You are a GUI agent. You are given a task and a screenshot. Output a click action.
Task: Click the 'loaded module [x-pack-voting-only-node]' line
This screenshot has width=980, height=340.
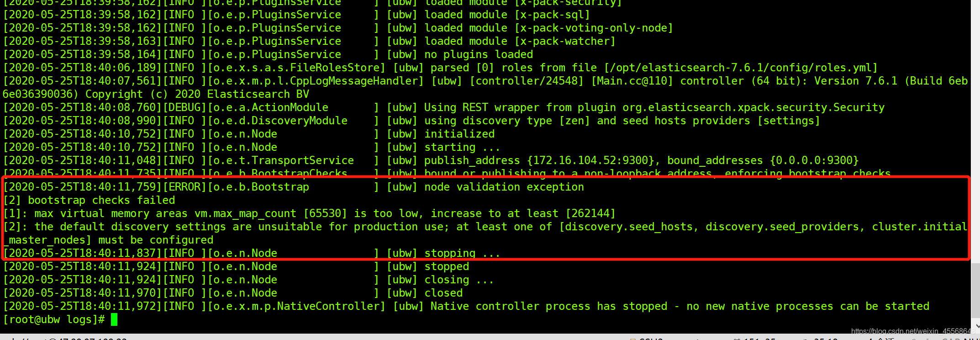click(338, 28)
